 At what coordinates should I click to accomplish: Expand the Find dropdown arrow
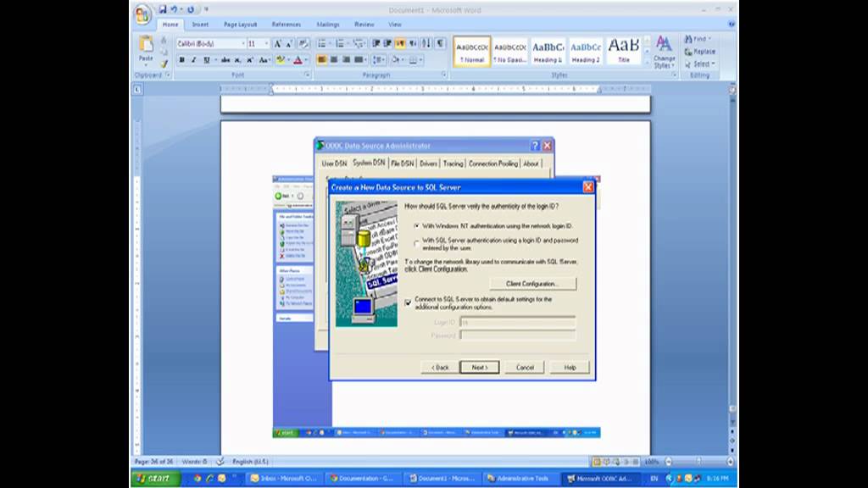[x=709, y=39]
